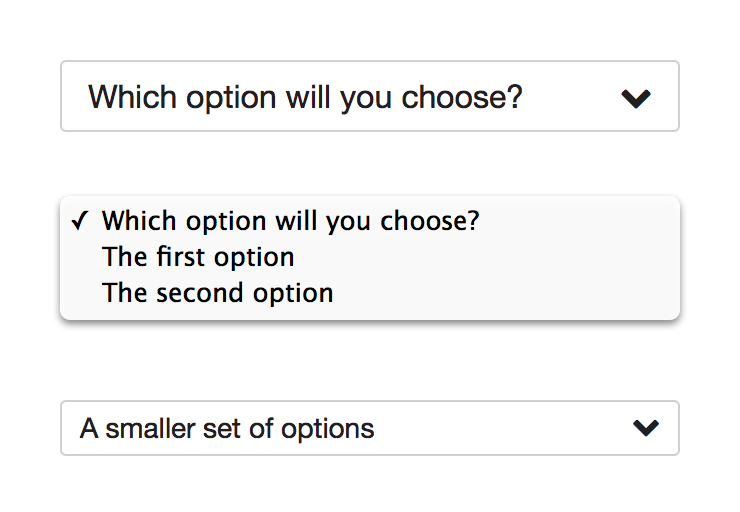Click the chevron arrow on the large top dropdown
740x512 pixels.
click(636, 98)
